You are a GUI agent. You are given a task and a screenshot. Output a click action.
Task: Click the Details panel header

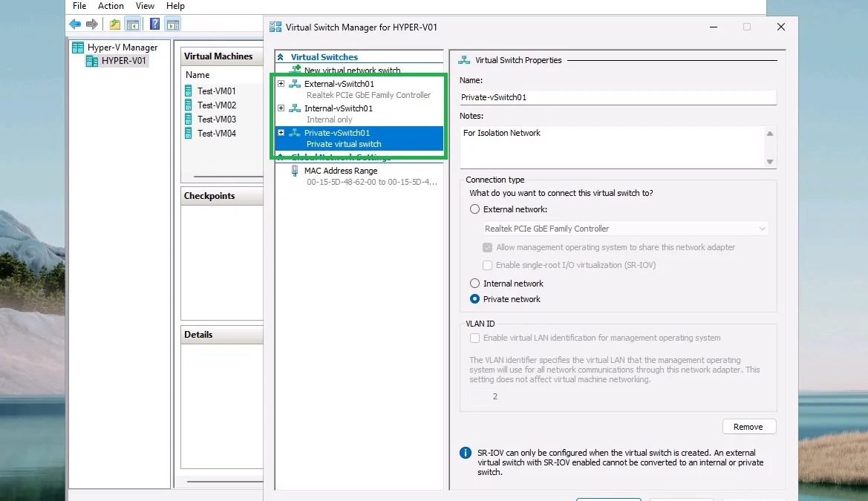pos(221,334)
